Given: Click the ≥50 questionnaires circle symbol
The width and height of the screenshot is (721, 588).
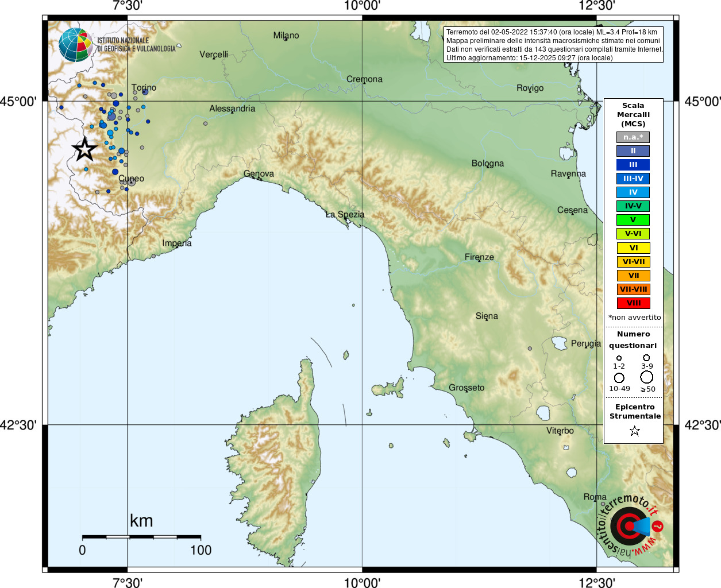Looking at the screenshot, I should (x=646, y=377).
